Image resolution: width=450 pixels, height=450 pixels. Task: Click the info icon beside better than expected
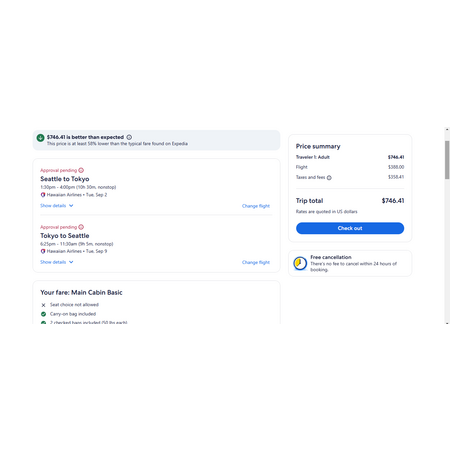(129, 137)
